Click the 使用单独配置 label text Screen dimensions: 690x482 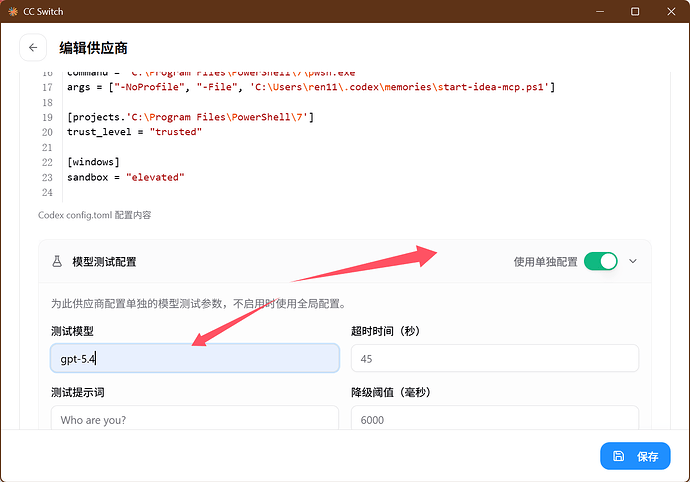pyautogui.click(x=545, y=262)
